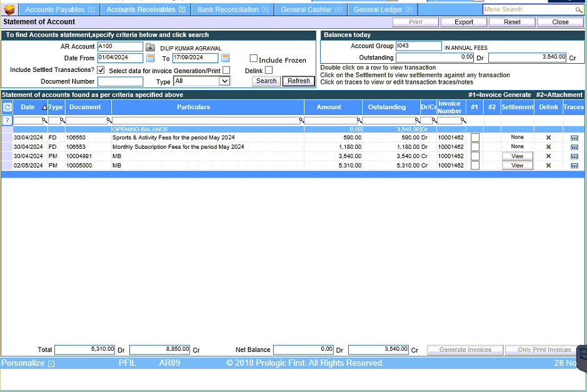Screen dimensions: 587x392
Task: Click the To date input field
Action: click(x=196, y=58)
